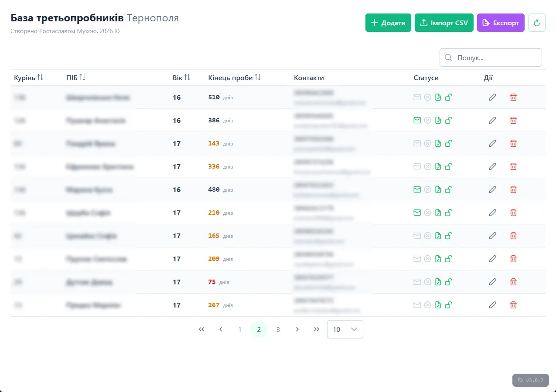Image resolution: width=556 pixels, height=392 pixels.
Task: Delete the row with 386 days remaining
Action: 513,120
